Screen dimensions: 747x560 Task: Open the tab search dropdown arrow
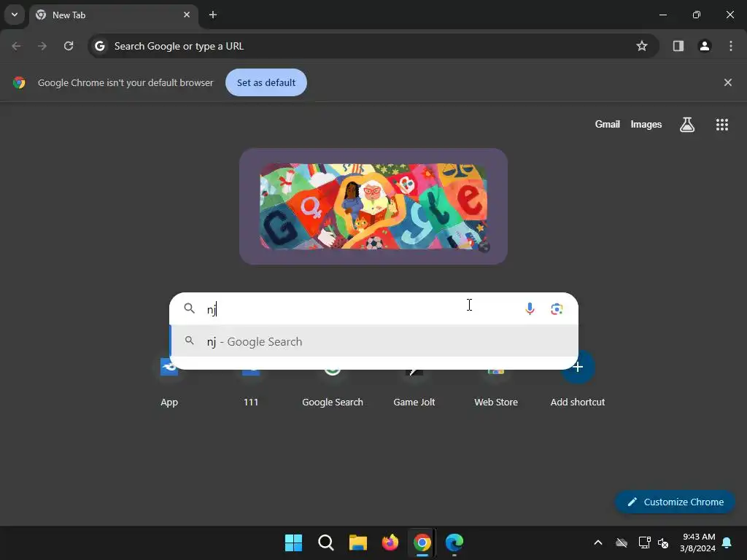point(15,15)
